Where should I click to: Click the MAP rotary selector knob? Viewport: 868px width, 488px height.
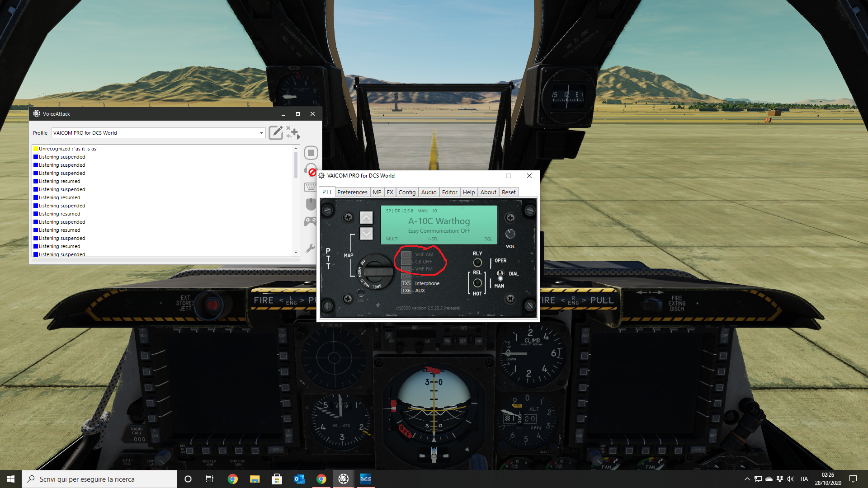click(x=376, y=271)
